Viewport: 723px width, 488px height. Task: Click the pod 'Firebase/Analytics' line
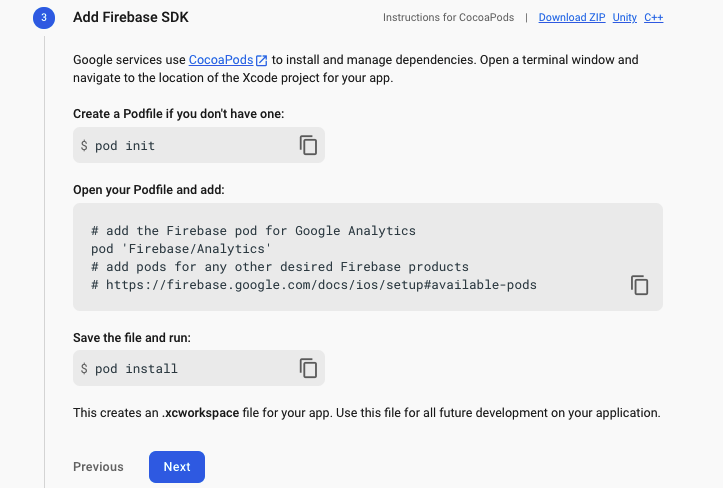181,249
